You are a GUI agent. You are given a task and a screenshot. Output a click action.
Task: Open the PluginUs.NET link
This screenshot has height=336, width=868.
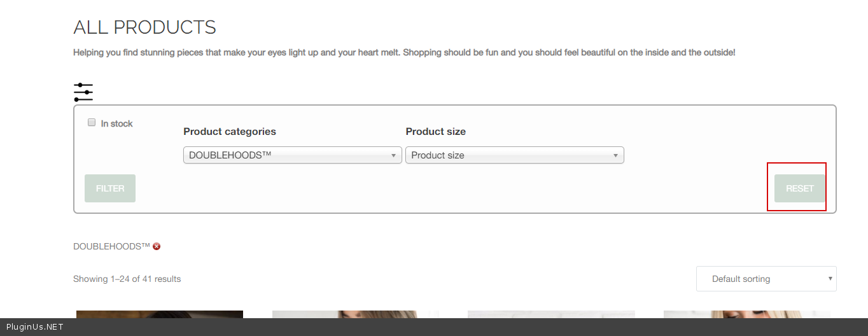coord(35,327)
